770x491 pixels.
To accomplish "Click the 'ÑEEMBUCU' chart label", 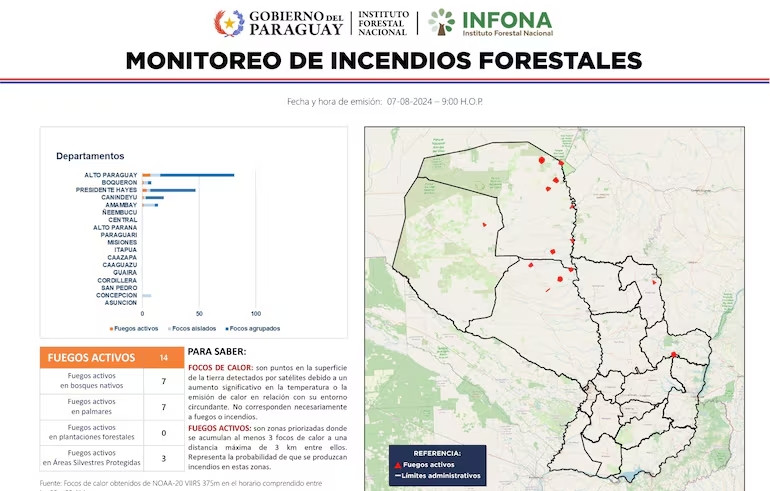I will (x=119, y=212).
